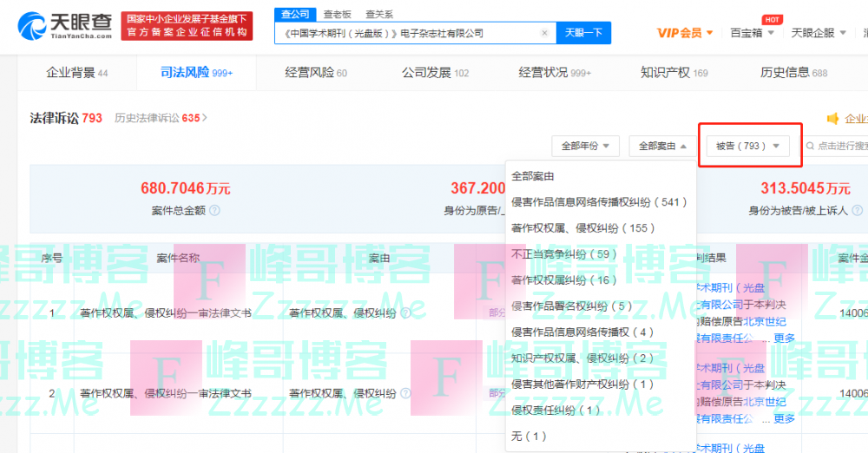Open 历史法律诉讼 635 via chevron
Image resolution: width=868 pixels, height=453 pixels.
(205, 118)
